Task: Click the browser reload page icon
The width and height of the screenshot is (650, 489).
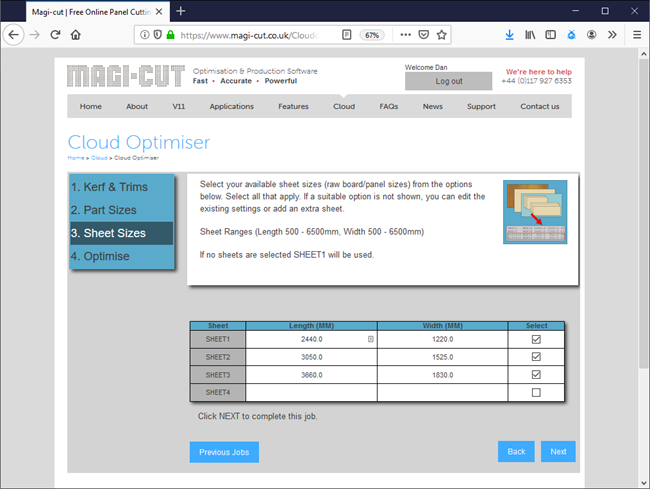Action: coord(55,34)
